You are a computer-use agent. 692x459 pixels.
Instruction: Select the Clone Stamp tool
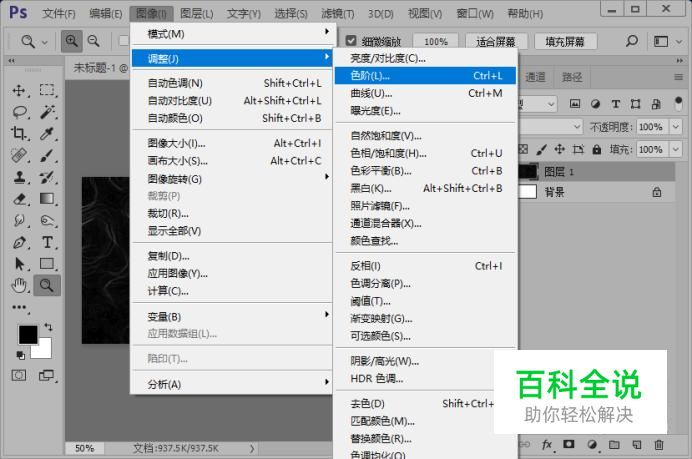coord(19,177)
